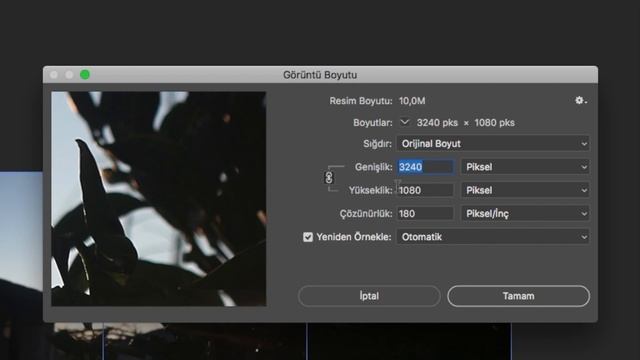Click the Görüntü Boyutu title text
Image resolution: width=640 pixels, height=360 pixels.
[x=320, y=75]
